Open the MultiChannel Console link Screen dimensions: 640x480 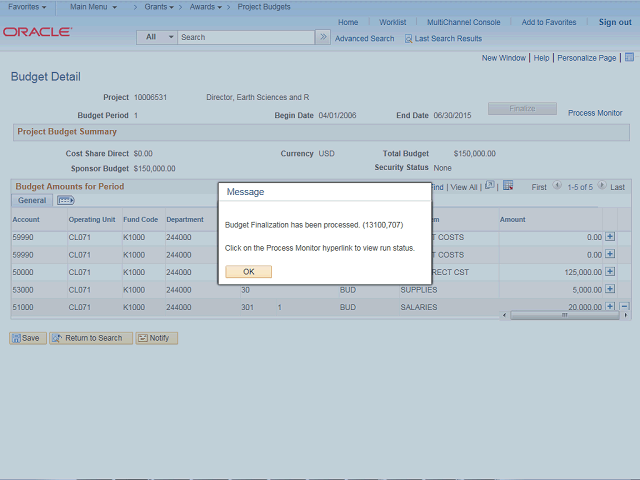[x=463, y=22]
